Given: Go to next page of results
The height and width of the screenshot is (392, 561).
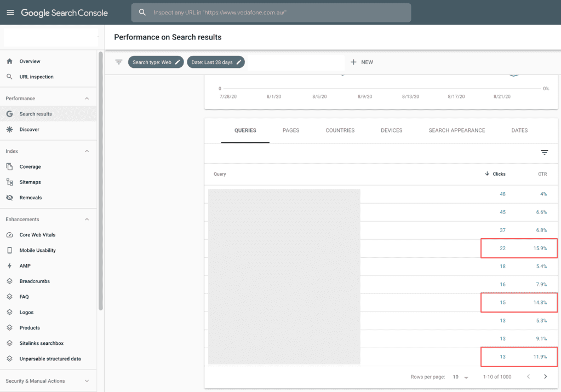Looking at the screenshot, I should [x=545, y=377].
